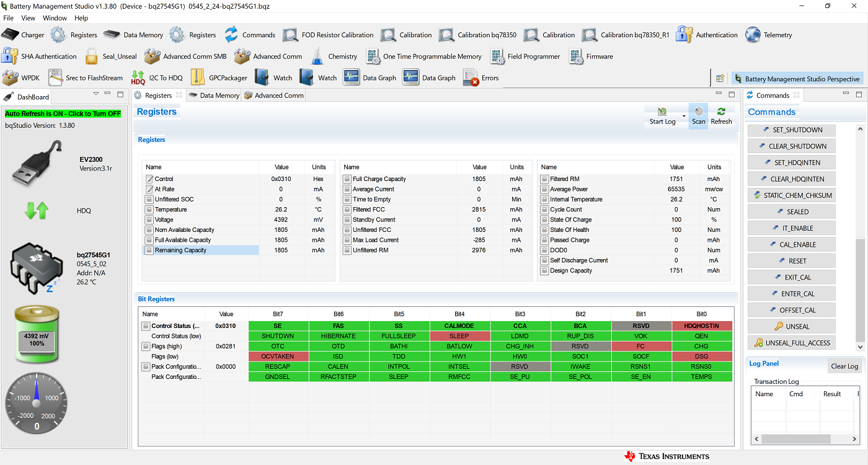
Task: Switch to the Data Memory tab
Action: click(214, 95)
